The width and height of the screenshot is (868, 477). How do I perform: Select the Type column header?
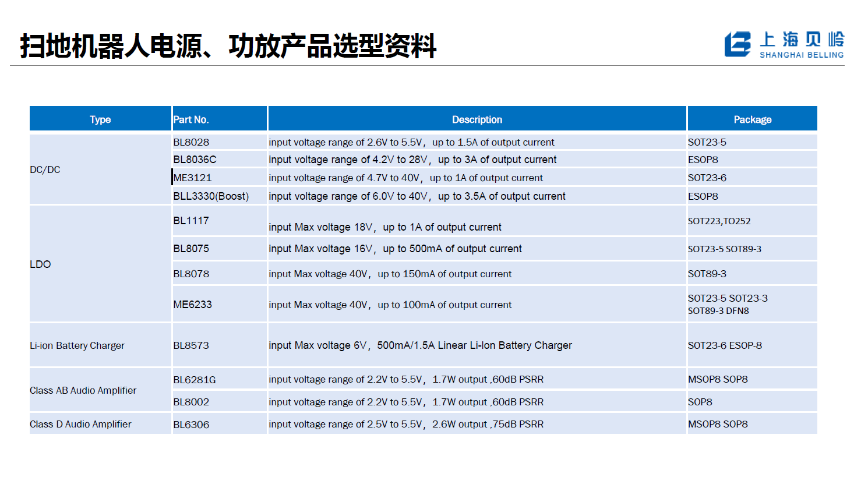[100, 119]
